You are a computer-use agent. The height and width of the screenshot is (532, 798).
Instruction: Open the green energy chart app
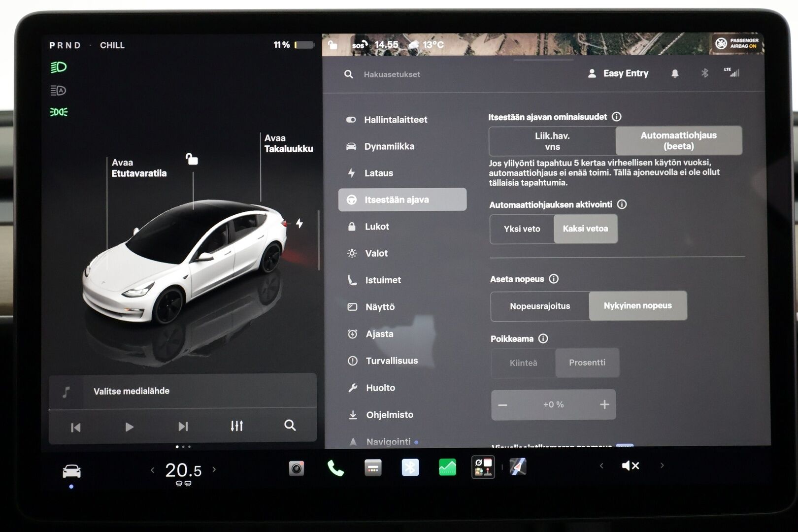point(447,467)
